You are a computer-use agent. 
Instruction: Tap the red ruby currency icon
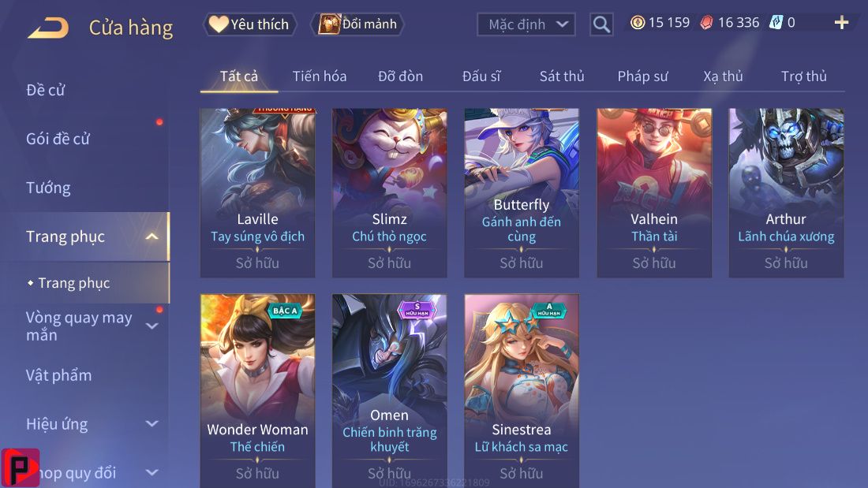tap(706, 23)
